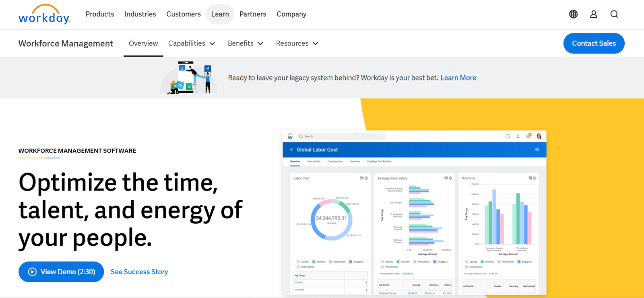This screenshot has width=644, height=298.
Task: Click the settings gear in the blue header
Action: point(537,150)
